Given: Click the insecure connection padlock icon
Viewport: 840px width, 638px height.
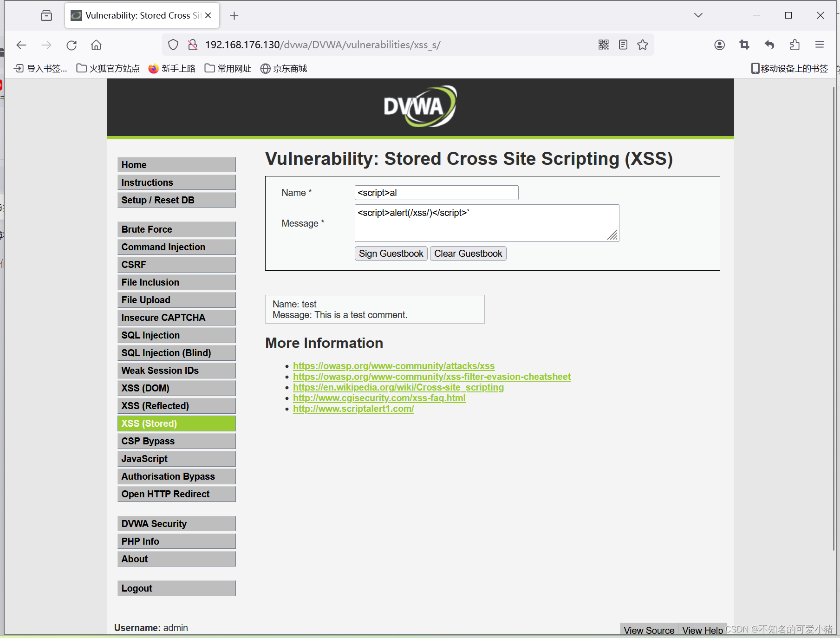Looking at the screenshot, I should 192,45.
